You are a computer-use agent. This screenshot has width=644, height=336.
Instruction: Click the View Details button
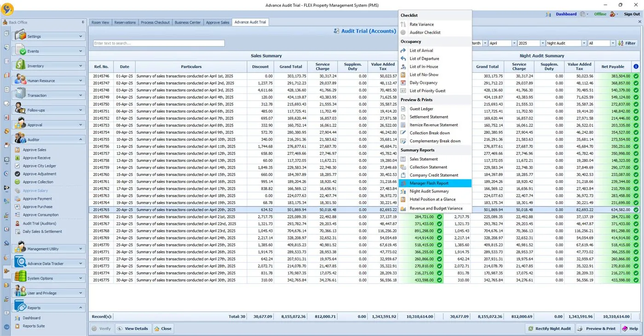click(x=132, y=329)
